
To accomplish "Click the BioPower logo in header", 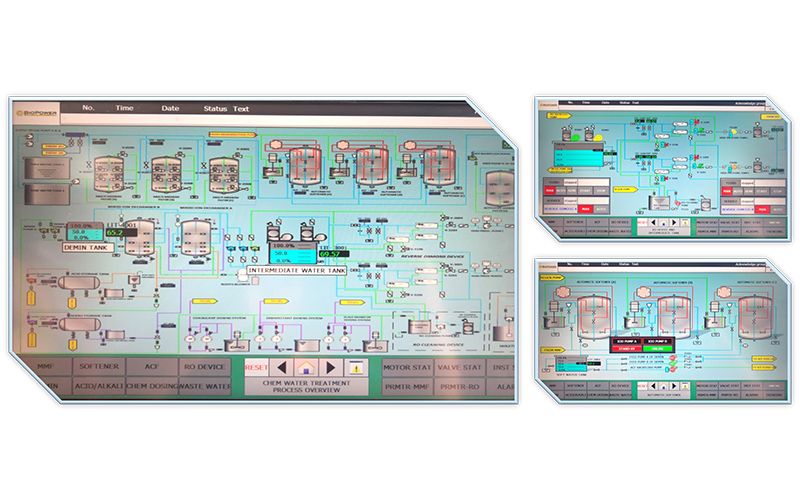I will 35,115.
